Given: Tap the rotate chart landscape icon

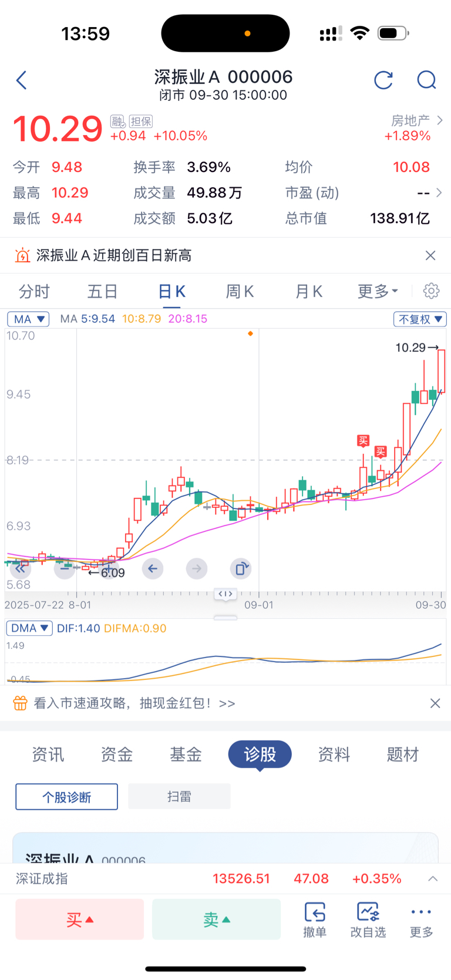Looking at the screenshot, I should 241,568.
